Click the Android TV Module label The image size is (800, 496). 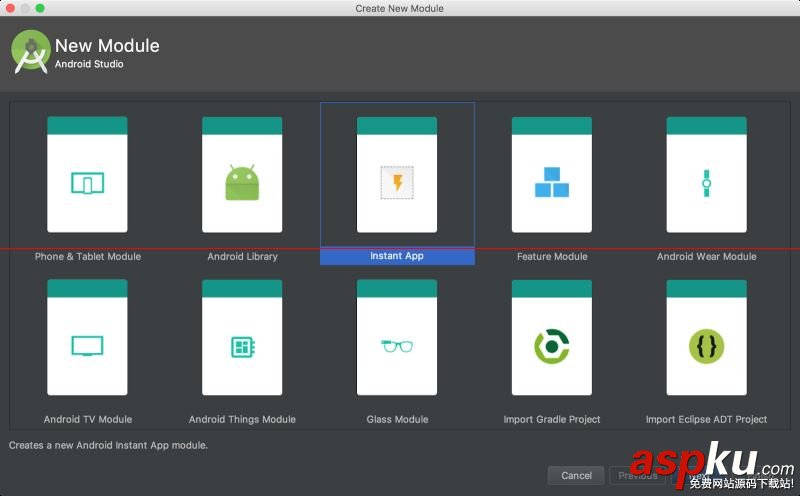[88, 419]
